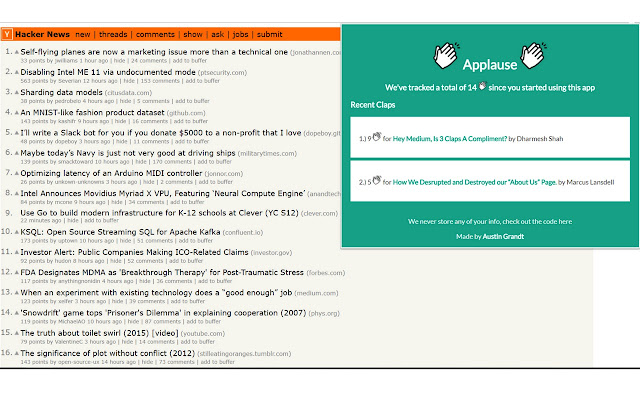The image size is (640, 400).
Task: Open the 'comments' nav item
Action: tap(155, 34)
